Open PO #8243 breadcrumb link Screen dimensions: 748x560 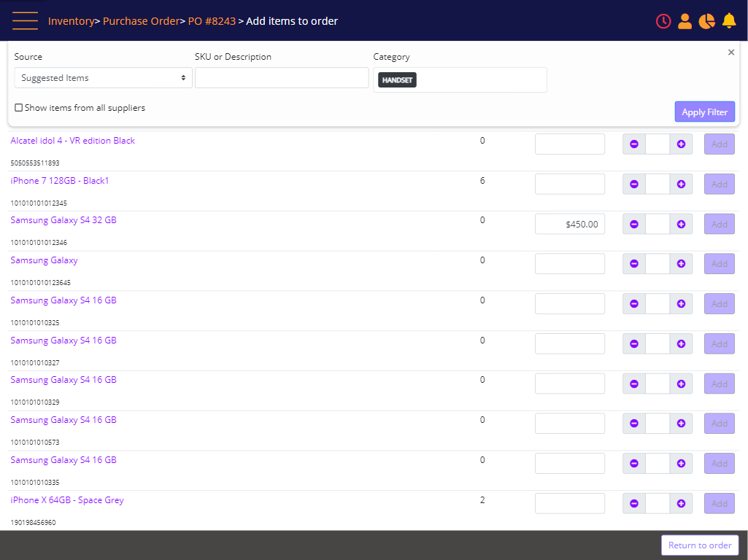click(x=212, y=21)
